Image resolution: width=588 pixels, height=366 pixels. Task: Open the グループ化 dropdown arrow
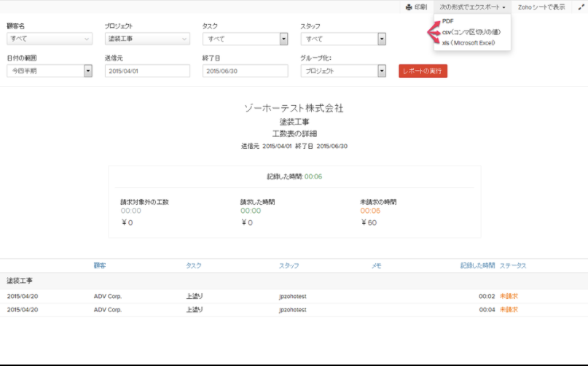coord(382,71)
